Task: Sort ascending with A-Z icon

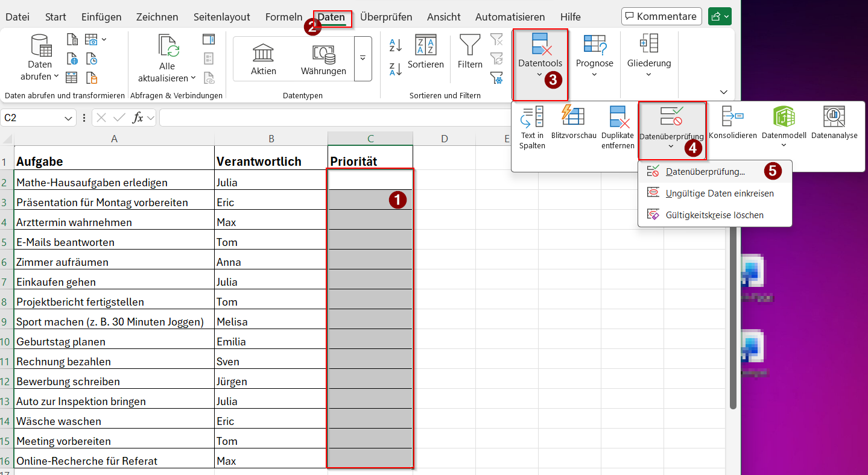Action: click(396, 45)
